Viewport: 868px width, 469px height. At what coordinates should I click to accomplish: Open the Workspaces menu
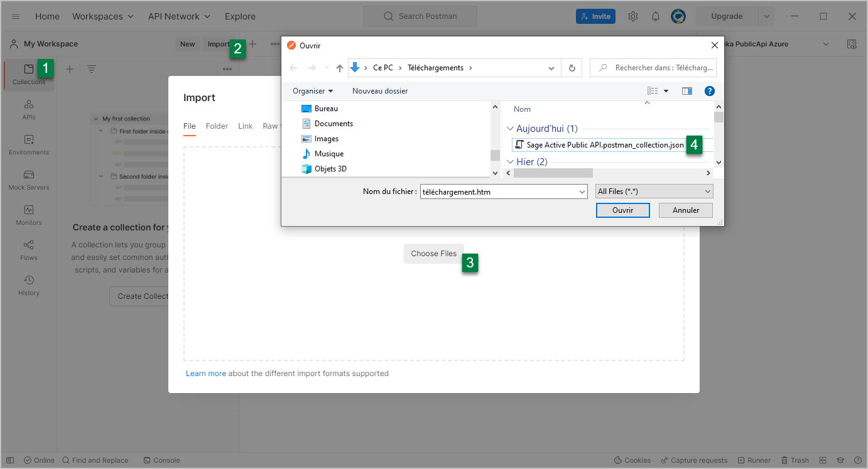[103, 16]
